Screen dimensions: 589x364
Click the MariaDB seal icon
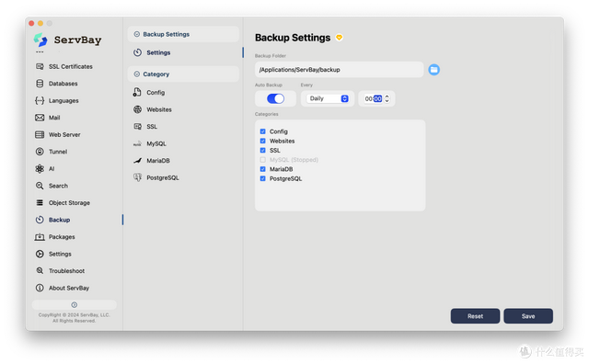137,161
